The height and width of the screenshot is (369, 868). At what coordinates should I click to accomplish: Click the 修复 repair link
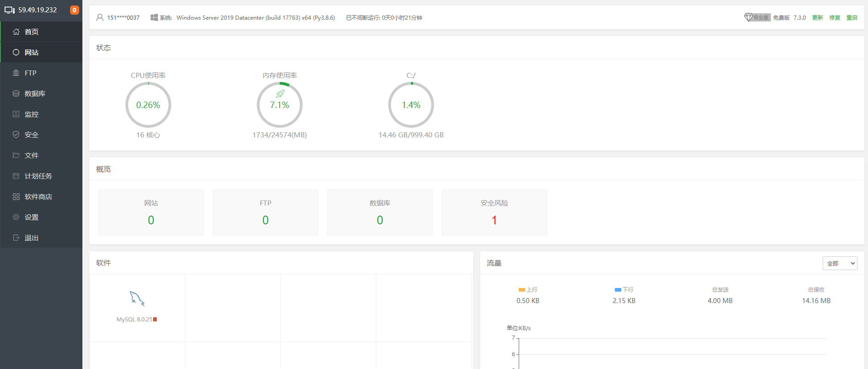click(835, 18)
